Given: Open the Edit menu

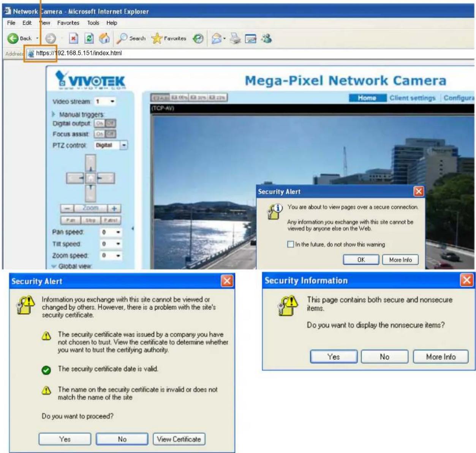Looking at the screenshot, I should point(27,23).
